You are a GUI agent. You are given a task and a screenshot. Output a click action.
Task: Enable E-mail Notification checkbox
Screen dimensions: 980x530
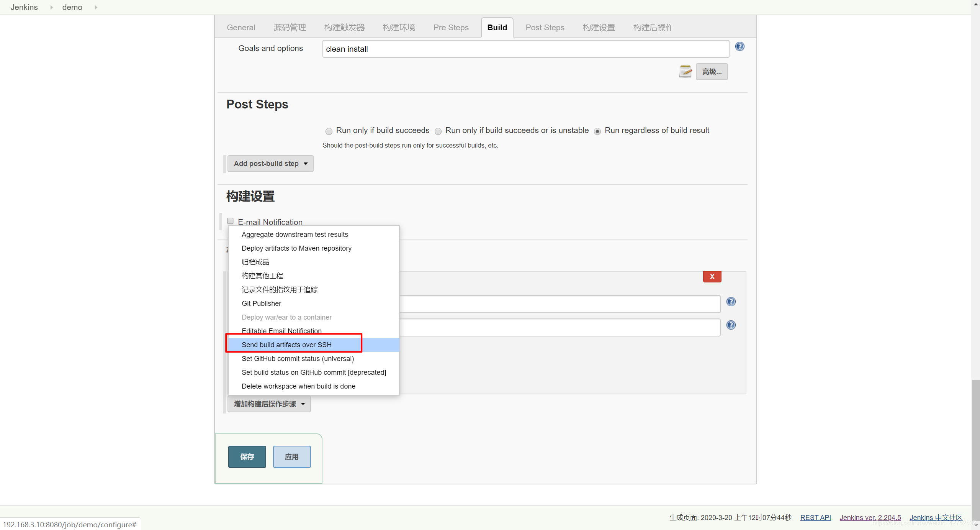pos(230,221)
